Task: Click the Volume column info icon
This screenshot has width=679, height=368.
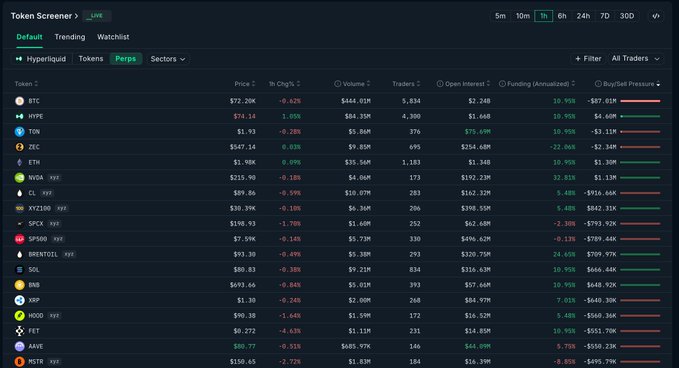Action: [337, 84]
